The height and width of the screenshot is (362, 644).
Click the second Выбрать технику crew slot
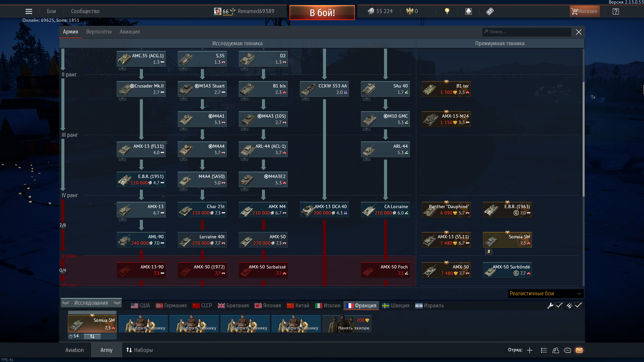[x=194, y=324]
